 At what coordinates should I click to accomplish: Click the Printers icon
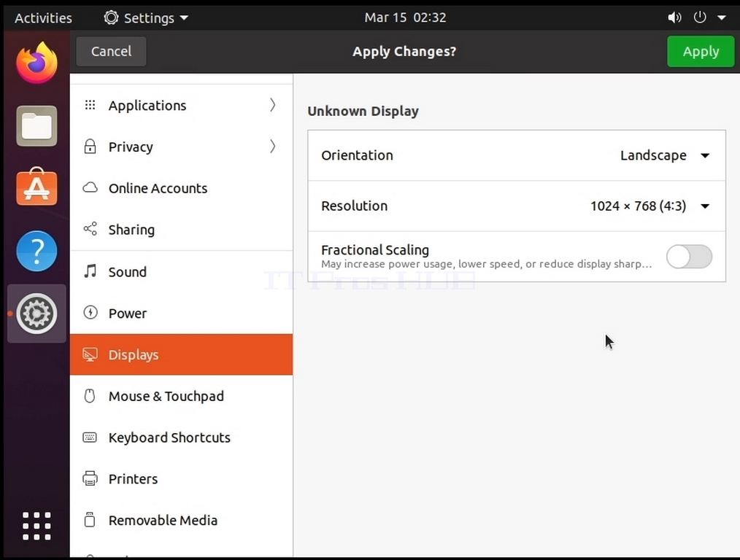tap(90, 478)
